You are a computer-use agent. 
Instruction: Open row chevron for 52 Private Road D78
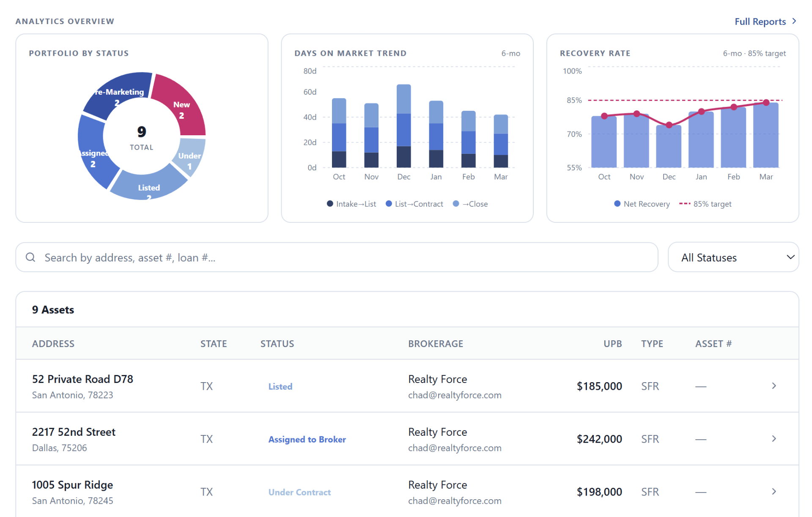(x=774, y=386)
